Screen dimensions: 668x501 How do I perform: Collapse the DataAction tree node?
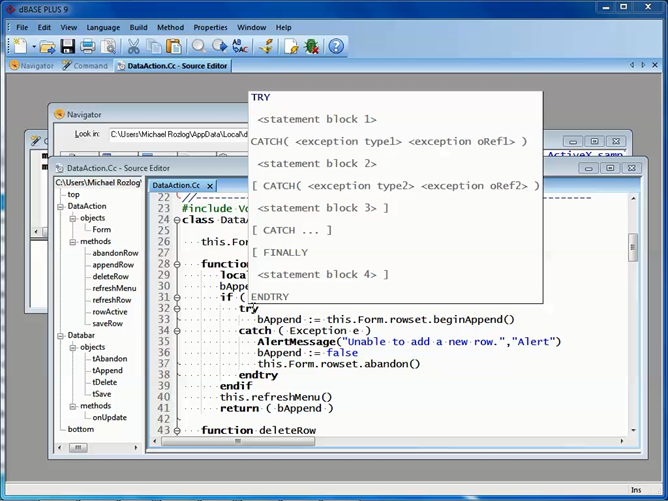click(61, 206)
